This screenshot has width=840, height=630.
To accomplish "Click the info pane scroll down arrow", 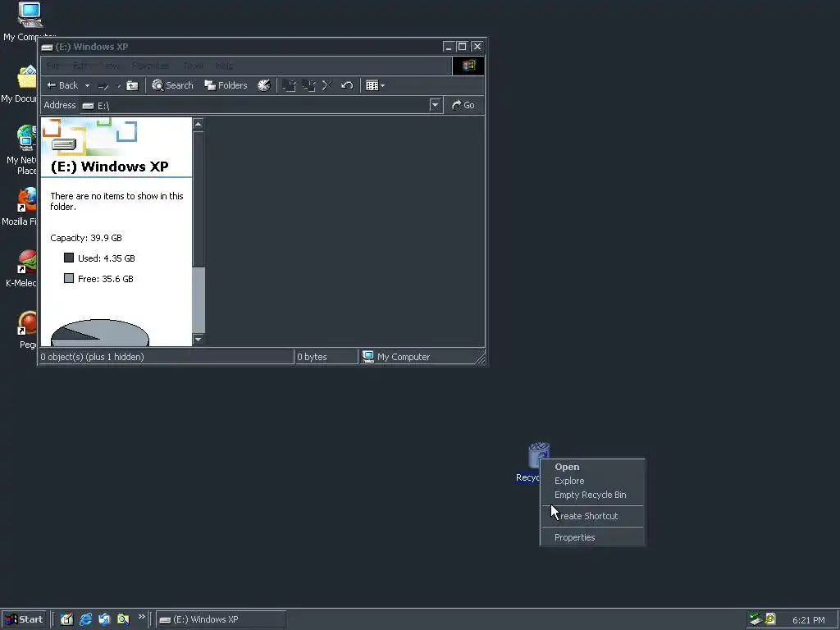I will [199, 339].
